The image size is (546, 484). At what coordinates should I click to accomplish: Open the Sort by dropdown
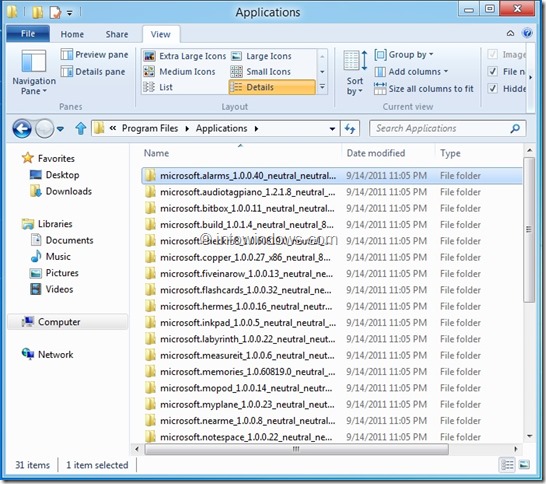(x=355, y=73)
